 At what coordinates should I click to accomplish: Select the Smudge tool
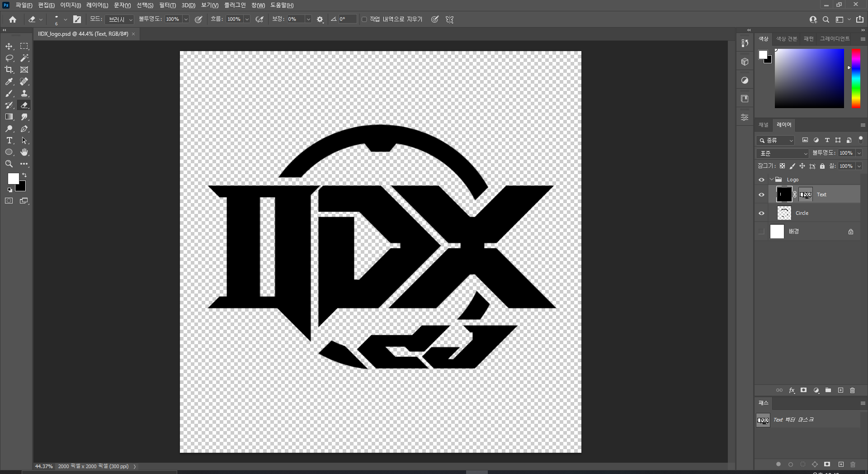(24, 117)
